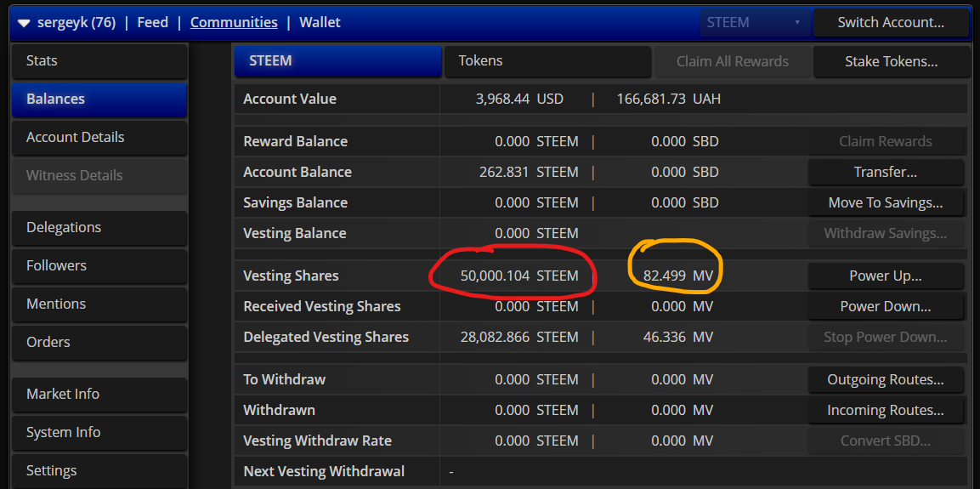Click the 166,681.73 UAH account value
The height and width of the screenshot is (489, 980).
point(669,99)
